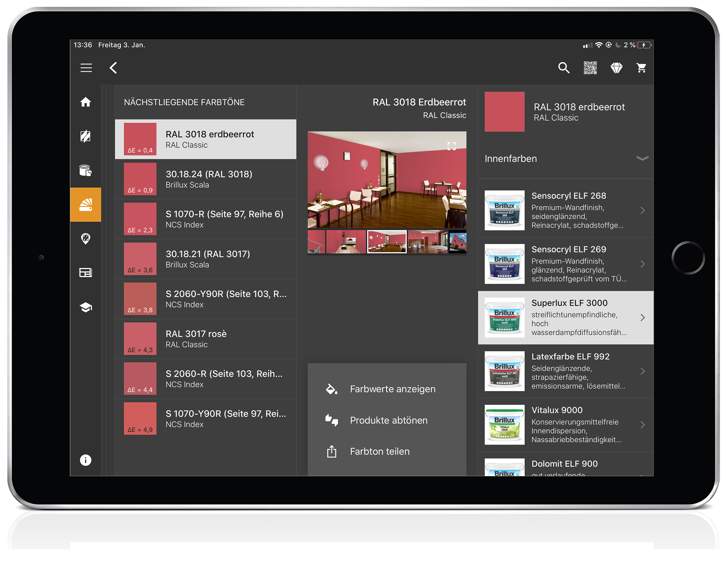Click Wi-Fi icon in status bar
Viewport: 728px width, 582px height.
pos(599,45)
